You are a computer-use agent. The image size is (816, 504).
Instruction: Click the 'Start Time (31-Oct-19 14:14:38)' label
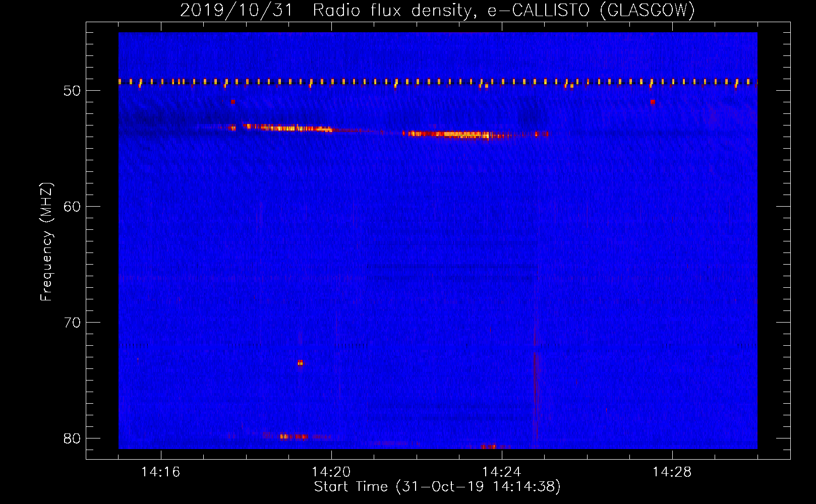tap(437, 487)
